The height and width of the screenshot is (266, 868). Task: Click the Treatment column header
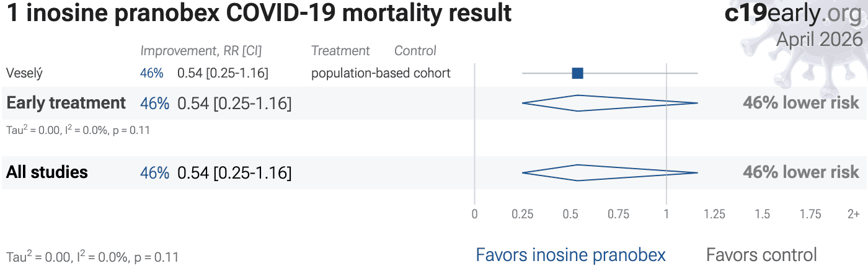[340, 51]
